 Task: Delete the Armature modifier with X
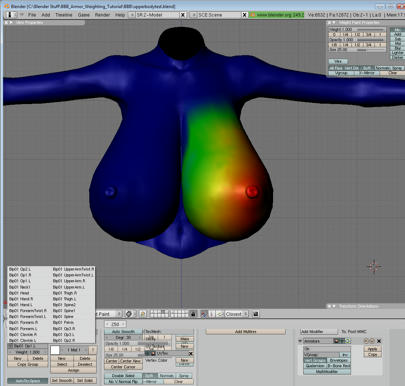pyautogui.click(x=379, y=341)
